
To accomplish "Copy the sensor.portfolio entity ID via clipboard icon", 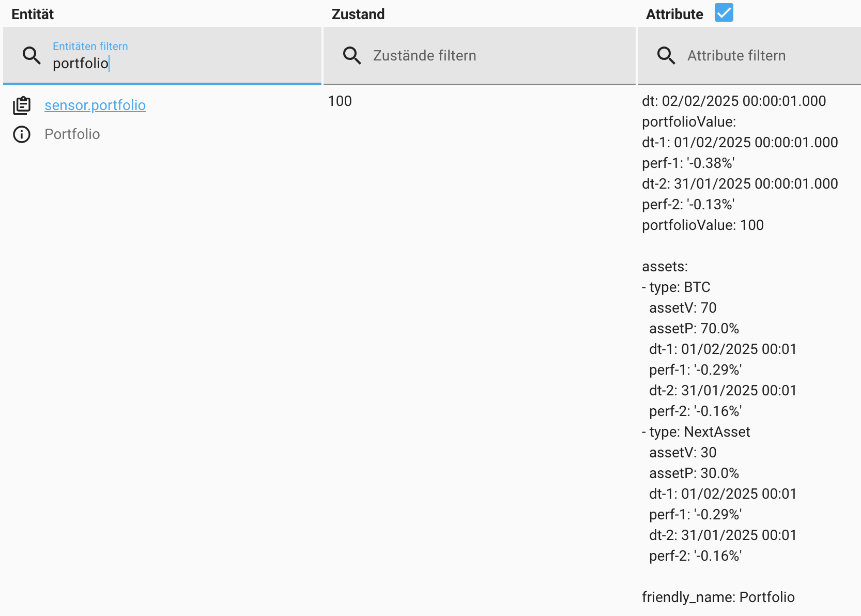I will click(22, 105).
